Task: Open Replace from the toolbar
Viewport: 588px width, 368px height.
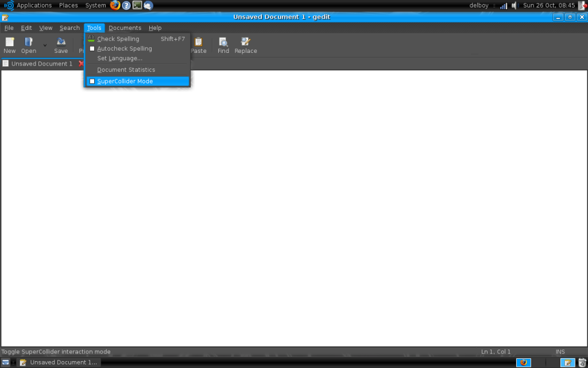Action: 246,45
